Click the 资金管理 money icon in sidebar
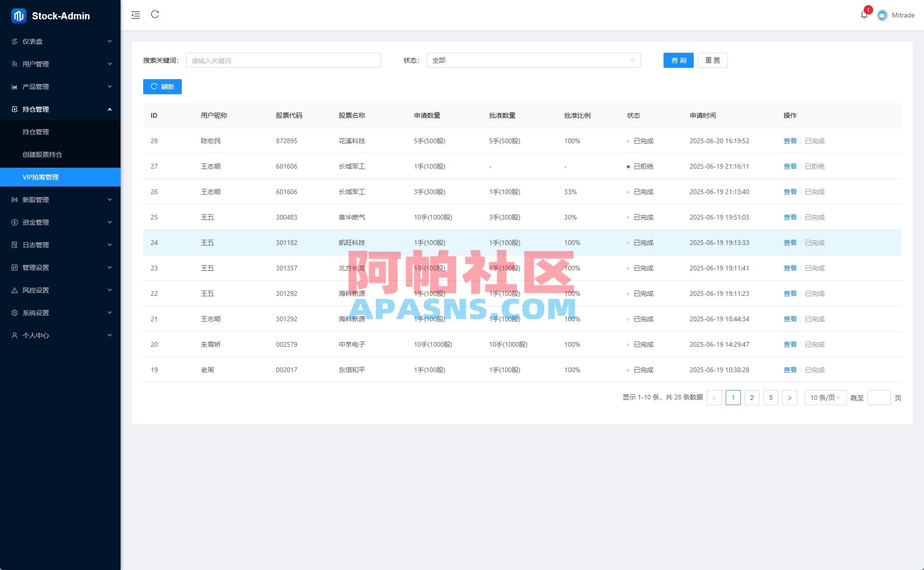 click(14, 222)
